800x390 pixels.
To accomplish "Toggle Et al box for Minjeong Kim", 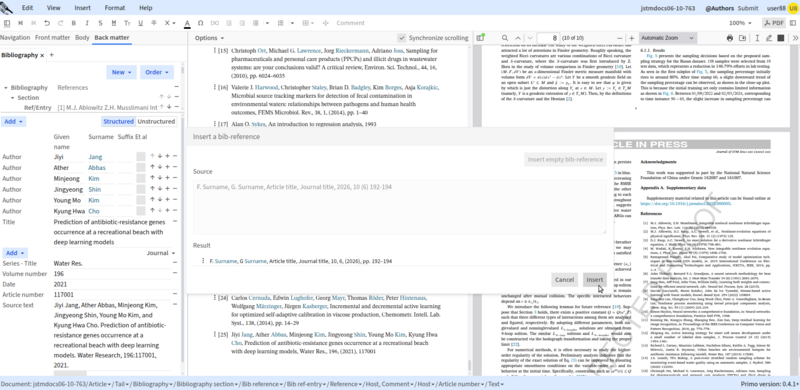I will click(140, 178).
